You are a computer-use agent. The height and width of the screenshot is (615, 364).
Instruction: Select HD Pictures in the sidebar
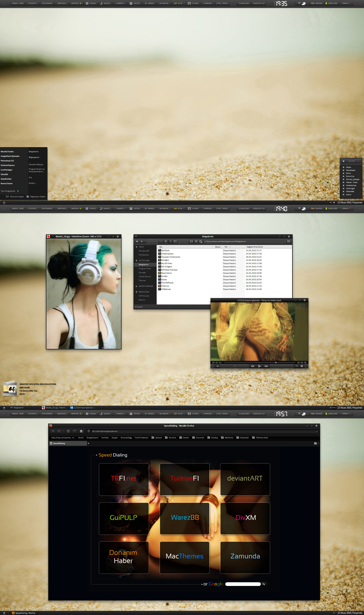click(144, 296)
